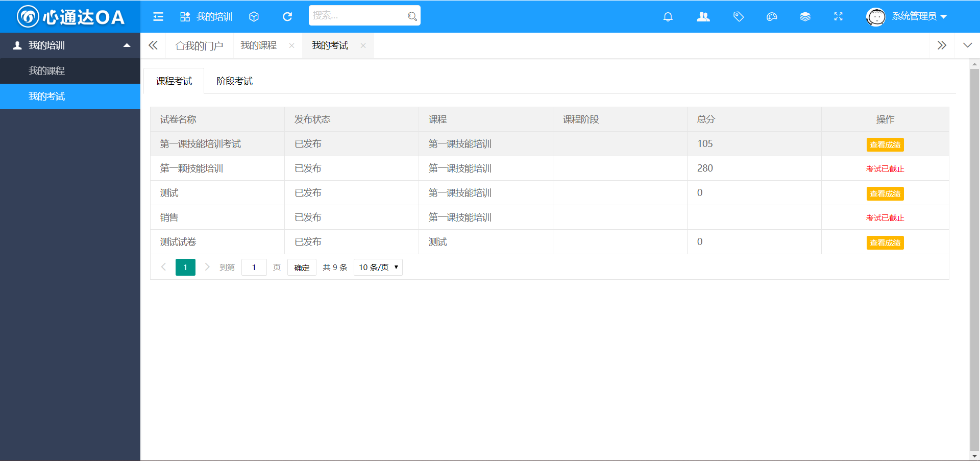
Task: Switch to the 我的门户 tab
Action: (x=199, y=46)
